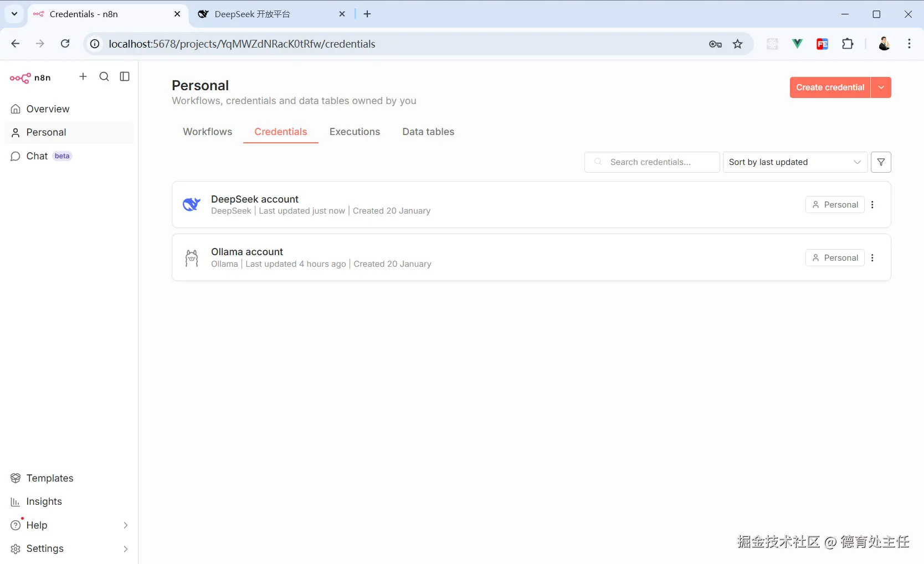Screen dimensions: 924x564
Task: Click Personal badge on Ollama account
Action: [x=835, y=258]
